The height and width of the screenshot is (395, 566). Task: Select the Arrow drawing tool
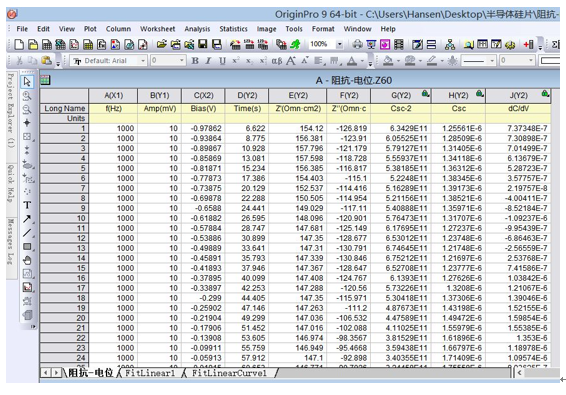click(27, 219)
